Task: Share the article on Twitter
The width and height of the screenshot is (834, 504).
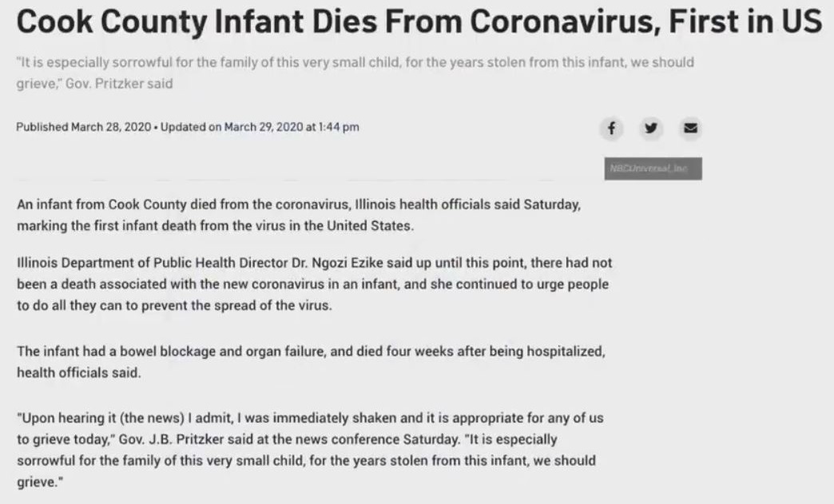Action: [650, 128]
